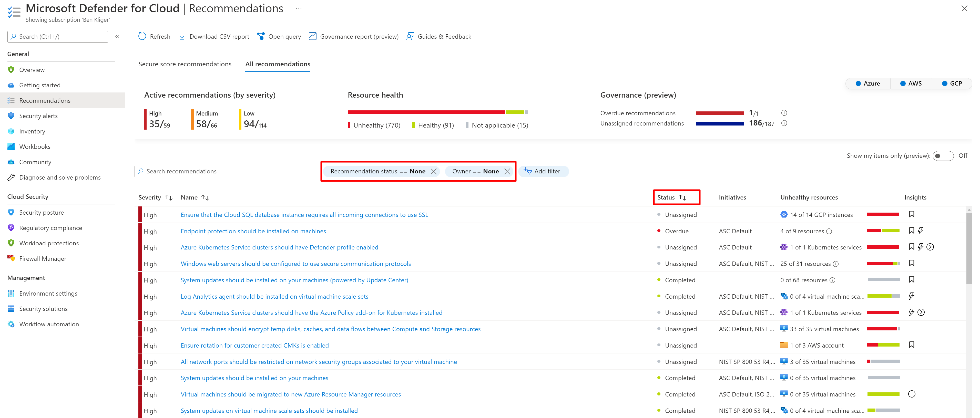Click the Refresh icon in toolbar
Screen dimensions: 980x418
coord(142,36)
